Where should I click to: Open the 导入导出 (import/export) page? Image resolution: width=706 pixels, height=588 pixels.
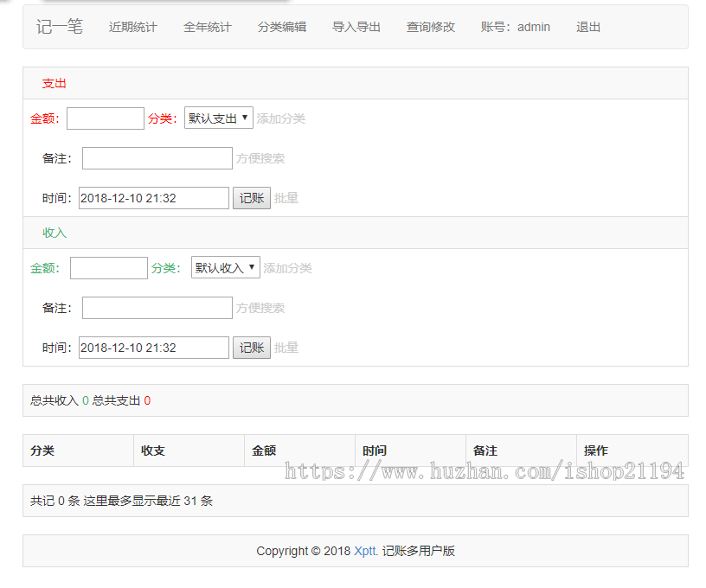coord(356,27)
